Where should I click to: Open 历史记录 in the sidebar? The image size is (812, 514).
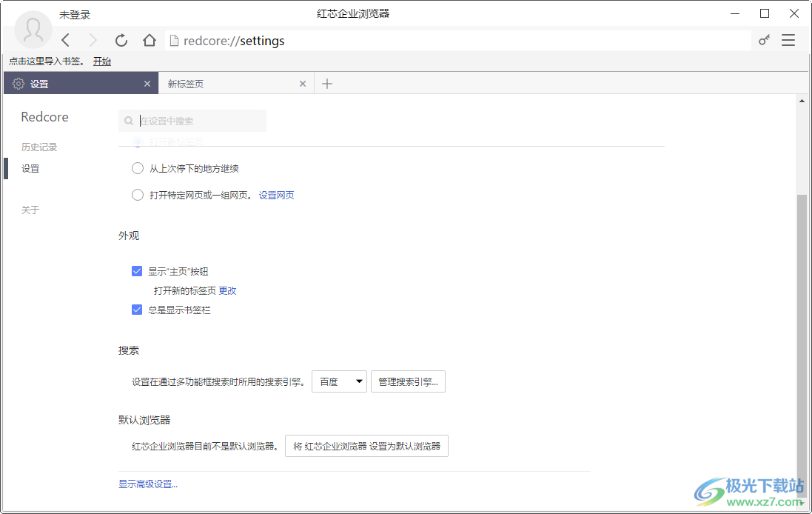[38, 147]
